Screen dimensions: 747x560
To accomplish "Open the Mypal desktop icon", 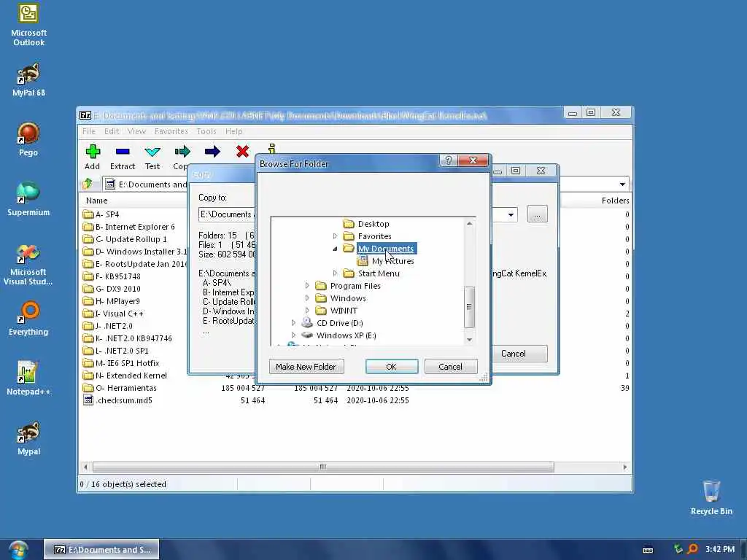I will pyautogui.click(x=28, y=438).
